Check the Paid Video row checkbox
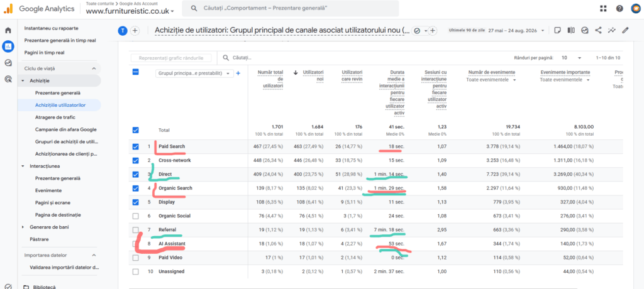The image size is (644, 289). 136,258
